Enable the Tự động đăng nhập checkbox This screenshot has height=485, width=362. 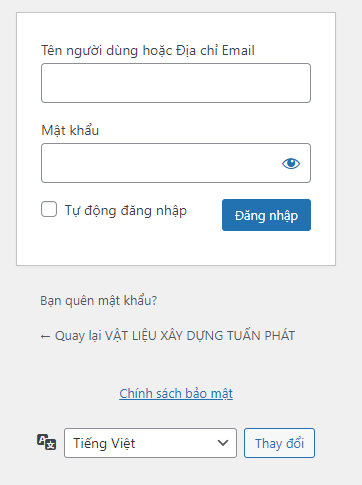click(x=49, y=209)
